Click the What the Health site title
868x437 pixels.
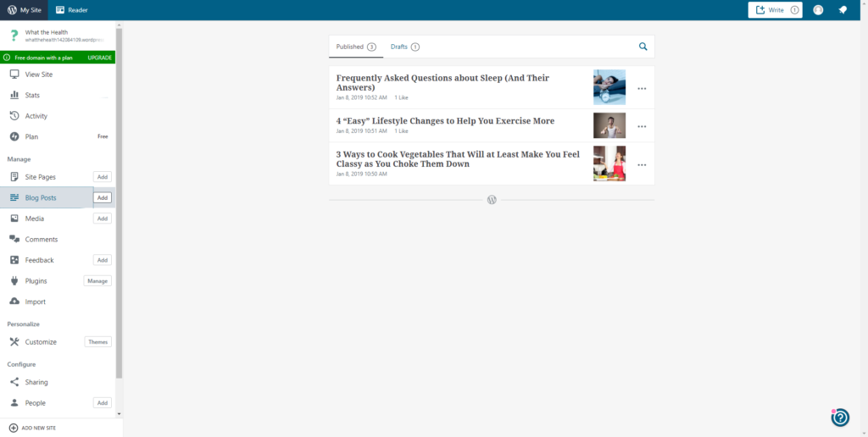tap(47, 32)
